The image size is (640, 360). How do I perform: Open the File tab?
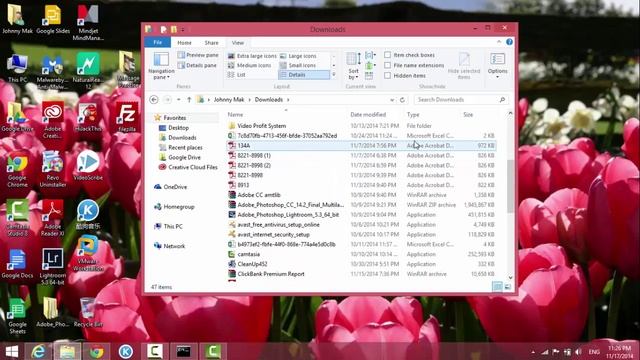click(x=158, y=42)
